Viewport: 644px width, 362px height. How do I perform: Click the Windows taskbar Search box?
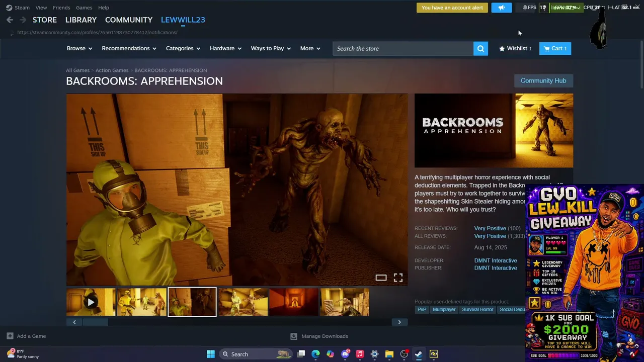pyautogui.click(x=256, y=354)
